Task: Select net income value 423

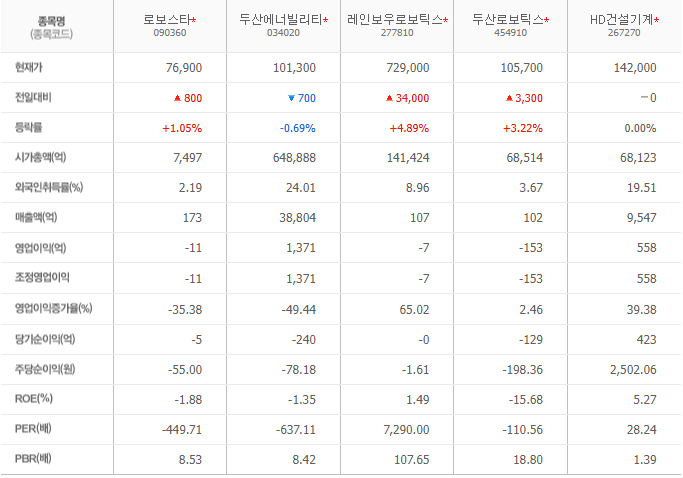Action: 646,340
